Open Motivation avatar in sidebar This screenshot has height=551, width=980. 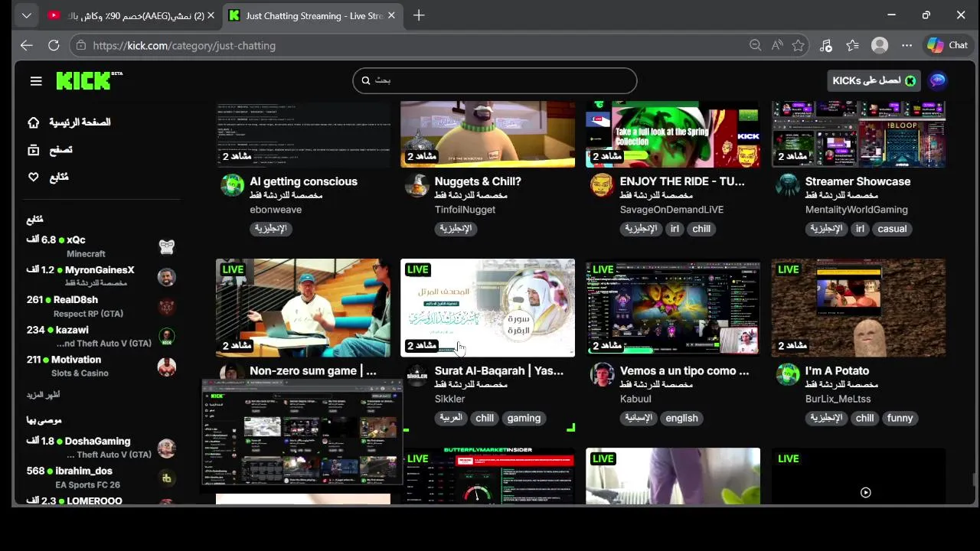[x=167, y=366]
